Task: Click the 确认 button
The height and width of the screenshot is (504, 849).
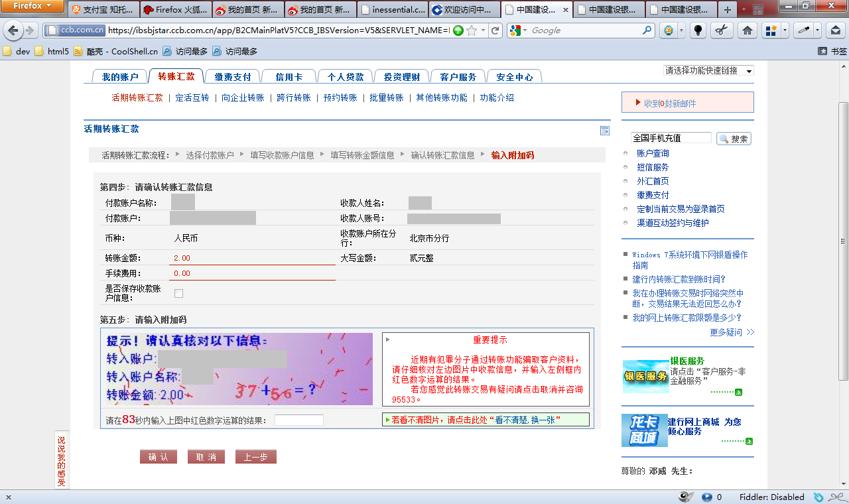Action: (159, 457)
